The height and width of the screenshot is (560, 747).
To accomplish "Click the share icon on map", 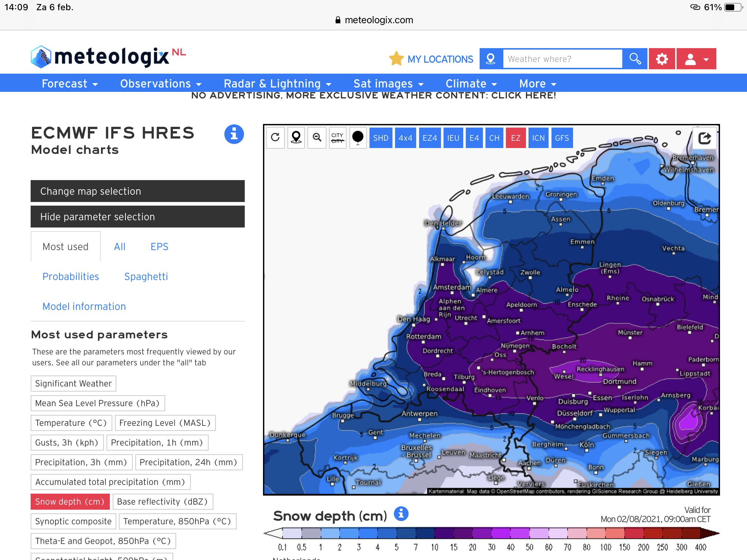I will click(x=705, y=138).
